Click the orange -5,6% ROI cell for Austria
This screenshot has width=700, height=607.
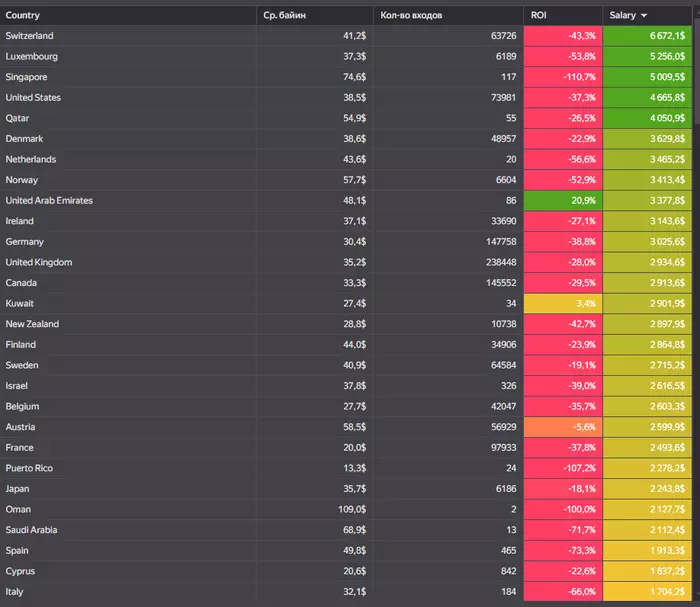[563, 427]
